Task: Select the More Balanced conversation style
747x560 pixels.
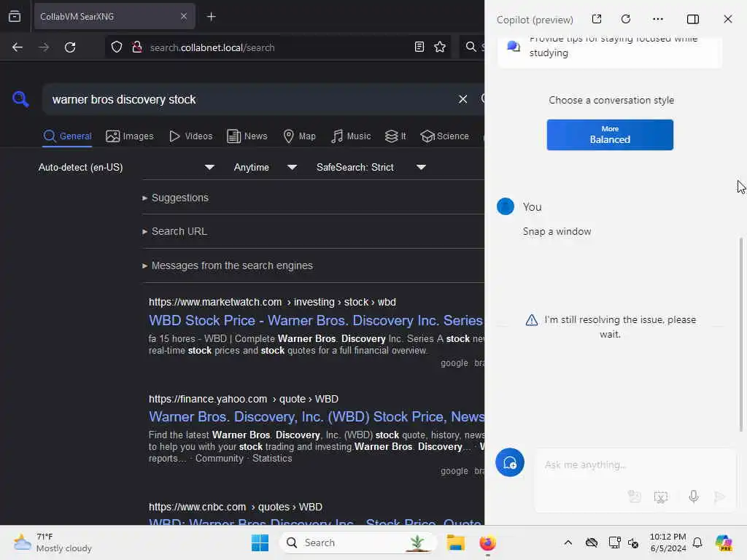Action: [x=610, y=135]
